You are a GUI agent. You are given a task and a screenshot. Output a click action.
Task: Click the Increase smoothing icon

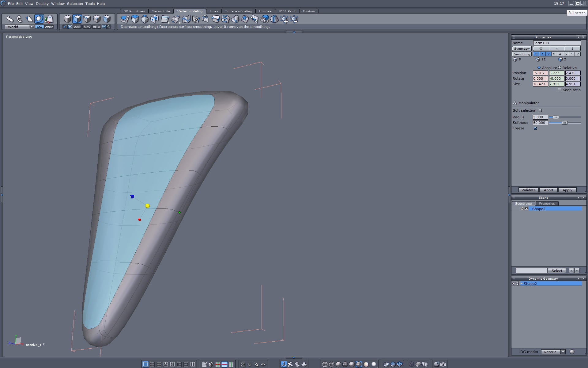coord(285,19)
